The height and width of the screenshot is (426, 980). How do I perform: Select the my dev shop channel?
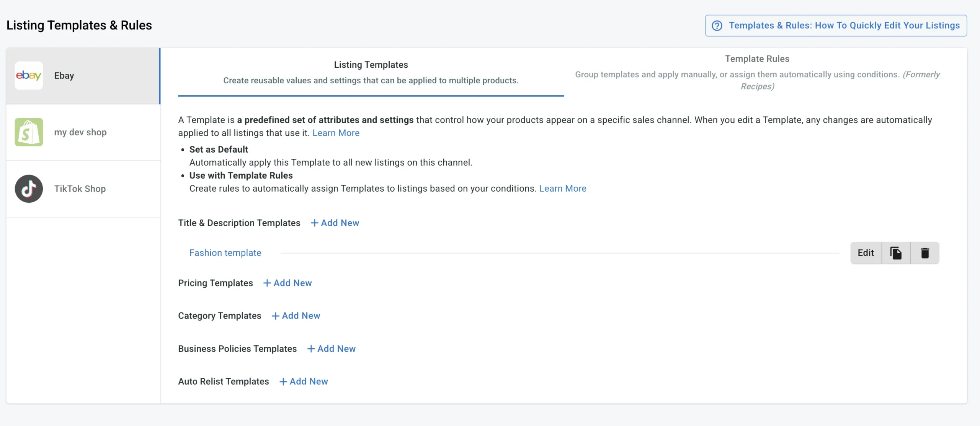click(x=83, y=132)
